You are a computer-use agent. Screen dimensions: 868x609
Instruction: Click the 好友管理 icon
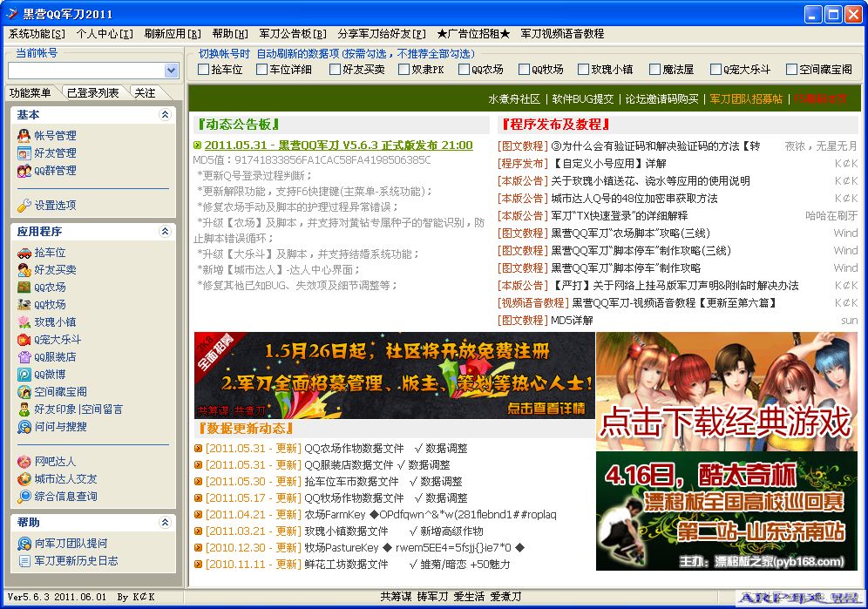click(x=24, y=153)
